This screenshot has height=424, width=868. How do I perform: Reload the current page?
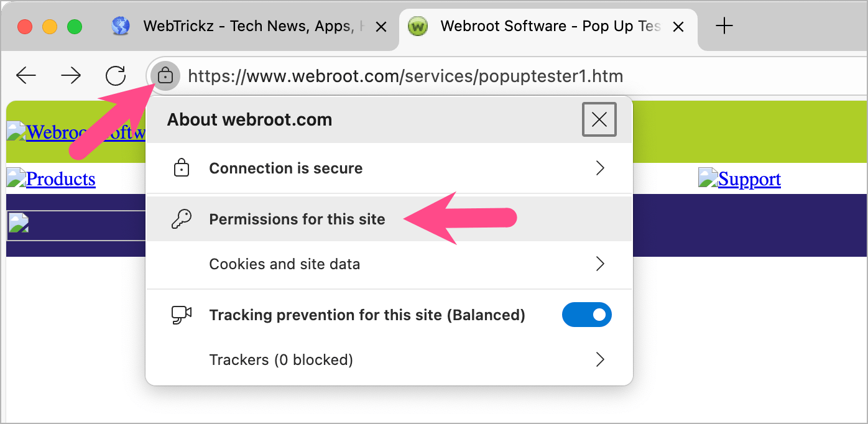[x=116, y=76]
